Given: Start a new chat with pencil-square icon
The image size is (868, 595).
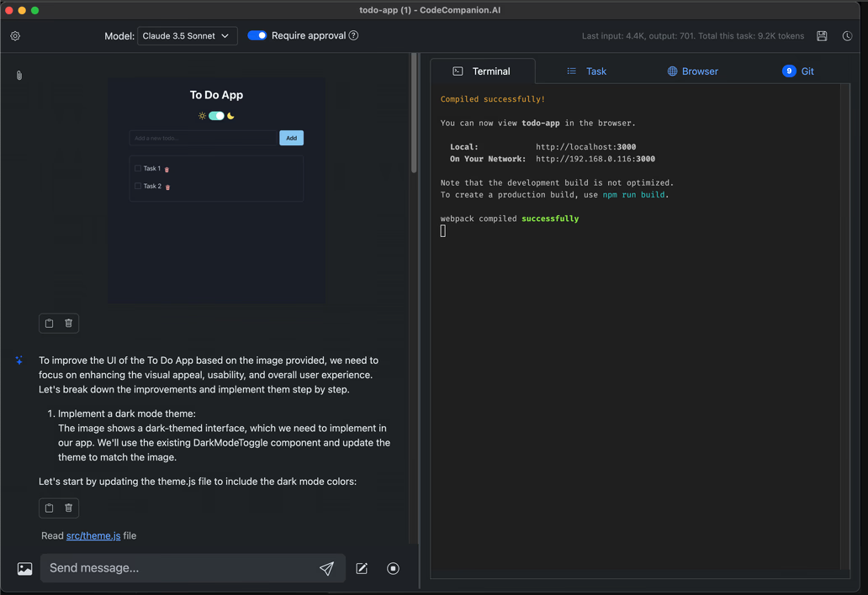Looking at the screenshot, I should point(362,568).
